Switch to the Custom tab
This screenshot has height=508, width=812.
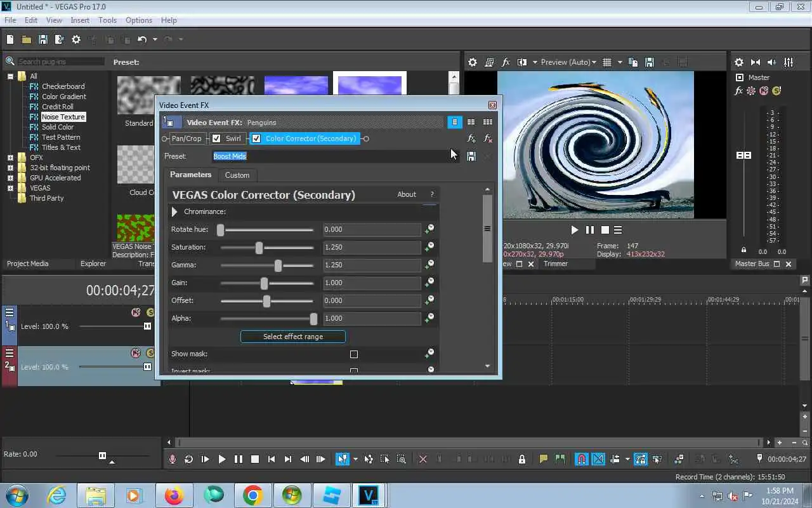237,175
